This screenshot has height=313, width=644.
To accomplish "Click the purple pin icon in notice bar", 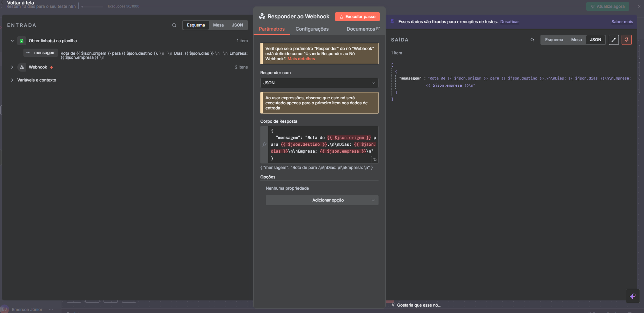I will coord(392,21).
